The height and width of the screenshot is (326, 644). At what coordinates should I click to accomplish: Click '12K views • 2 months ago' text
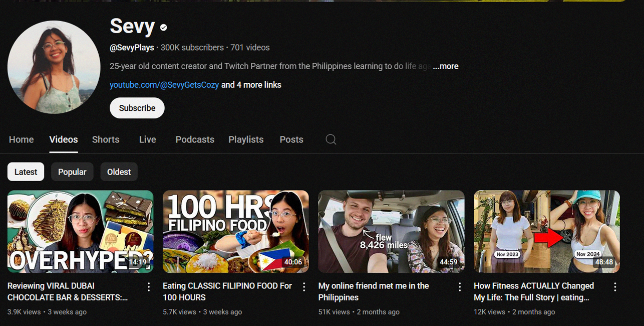(514, 312)
